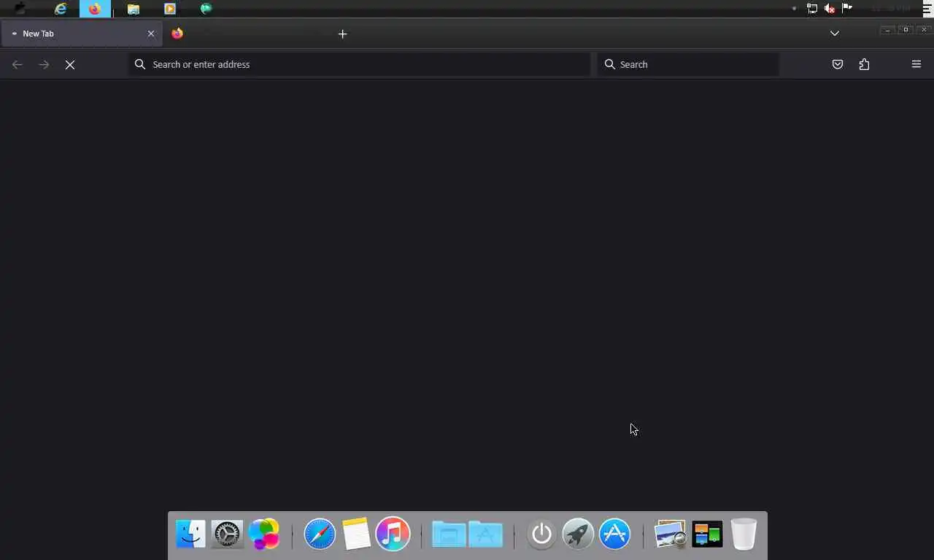The width and height of the screenshot is (934, 560).
Task: Open the Extensions puzzle-piece menu
Action: [864, 64]
